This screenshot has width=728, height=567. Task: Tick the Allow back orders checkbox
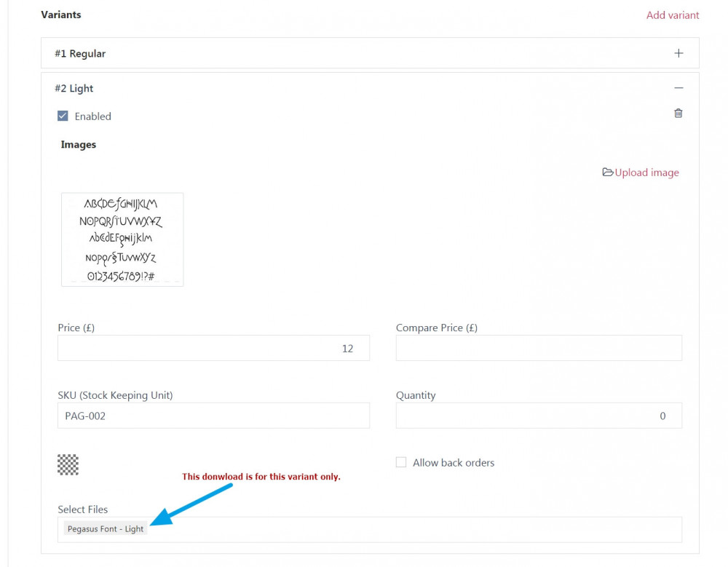point(401,462)
